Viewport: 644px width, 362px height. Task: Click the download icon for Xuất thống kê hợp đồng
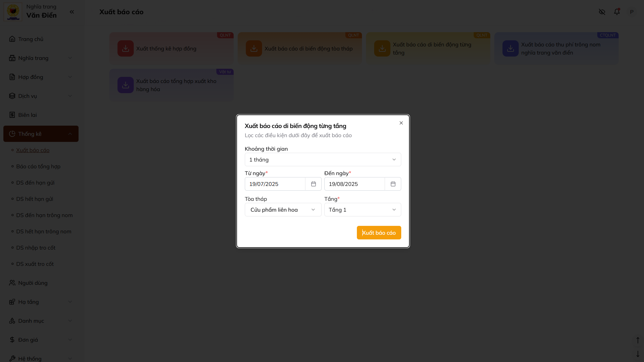[125, 48]
